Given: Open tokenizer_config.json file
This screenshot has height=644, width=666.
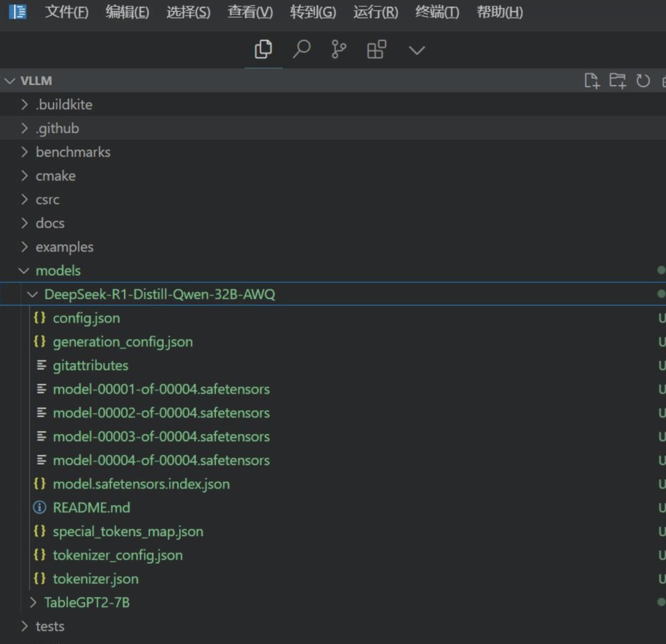Looking at the screenshot, I should click(x=118, y=556).
